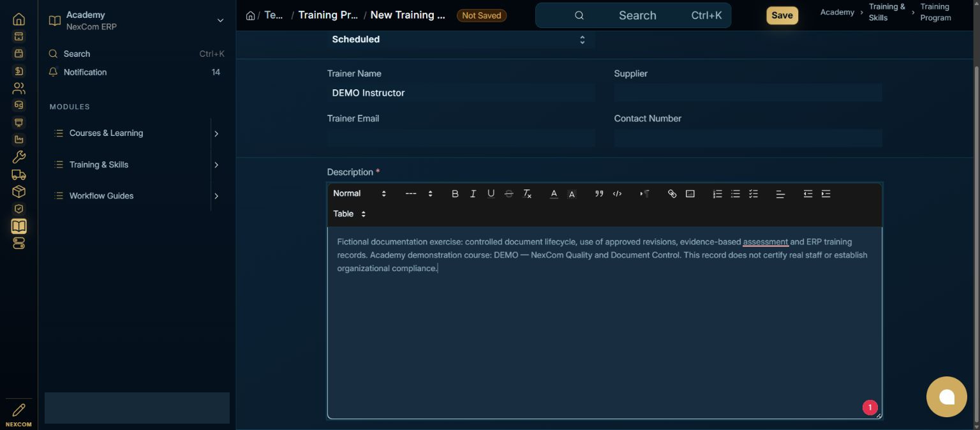Click the pencil edit icon above NEXCOM
This screenshot has width=980, height=430.
pyautogui.click(x=19, y=410)
